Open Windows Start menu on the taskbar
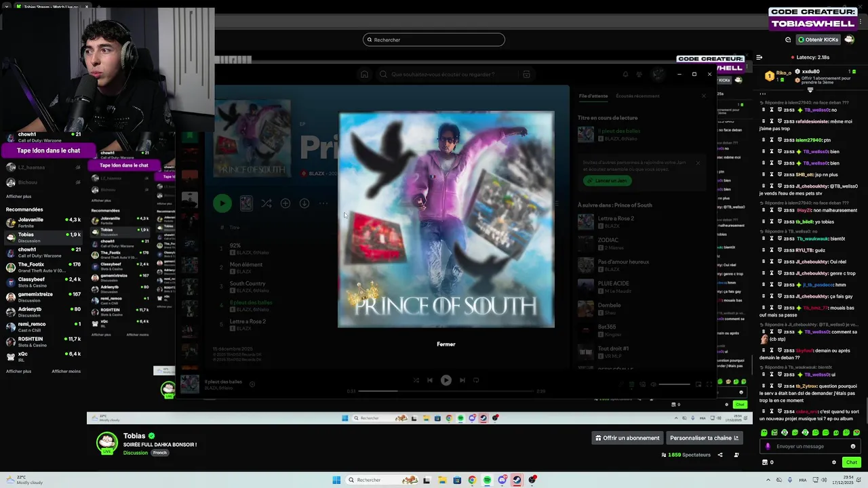 [x=336, y=480]
